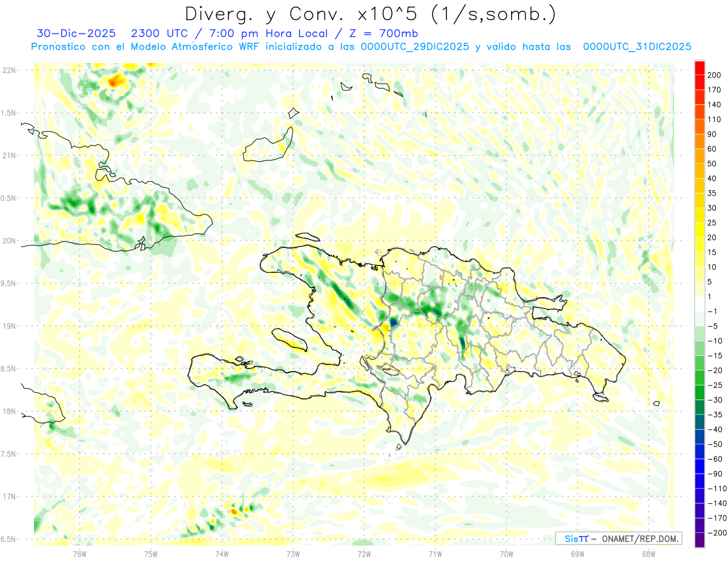Click the top red swatch above 200
The image size is (728, 562).
pyautogui.click(x=700, y=67)
